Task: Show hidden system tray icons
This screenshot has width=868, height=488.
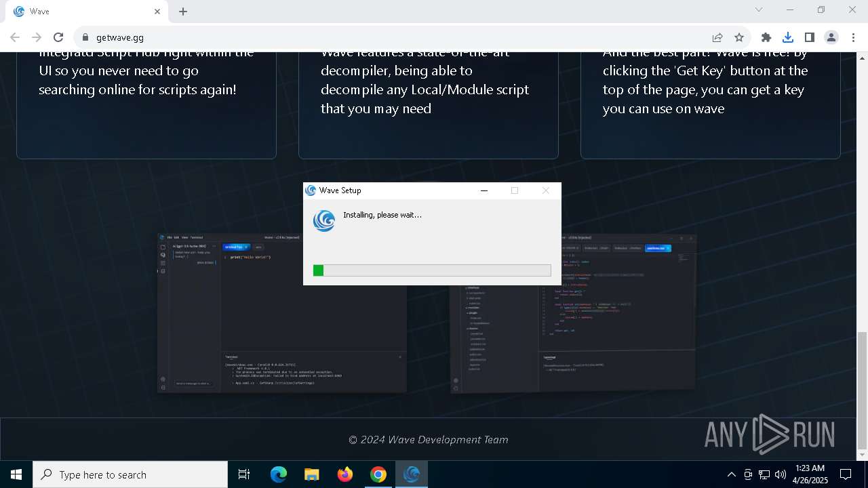Action: [x=731, y=474]
